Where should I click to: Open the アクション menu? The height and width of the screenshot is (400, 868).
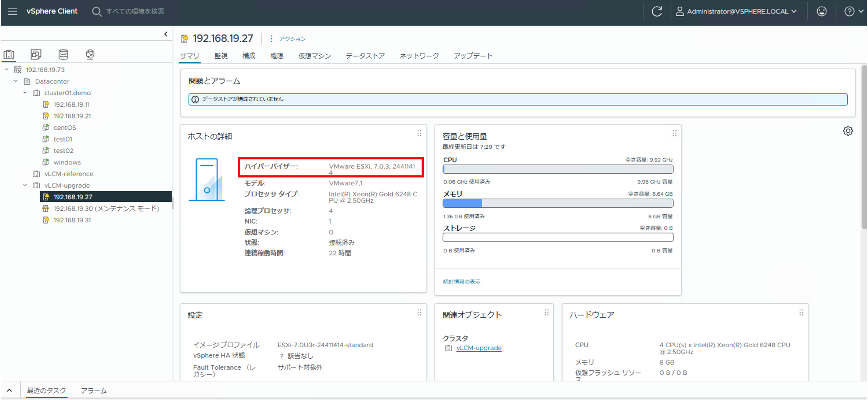click(x=292, y=39)
